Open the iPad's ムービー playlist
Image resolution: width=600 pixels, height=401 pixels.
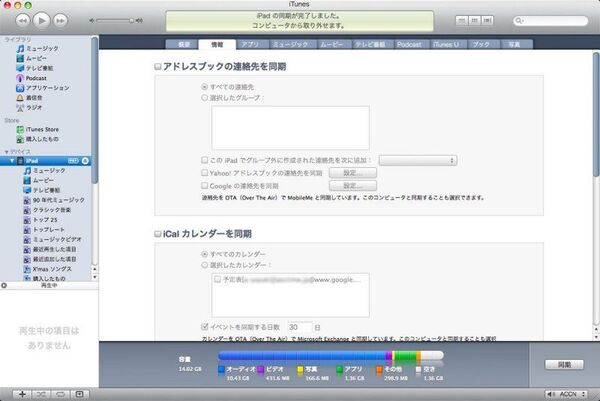click(x=39, y=180)
